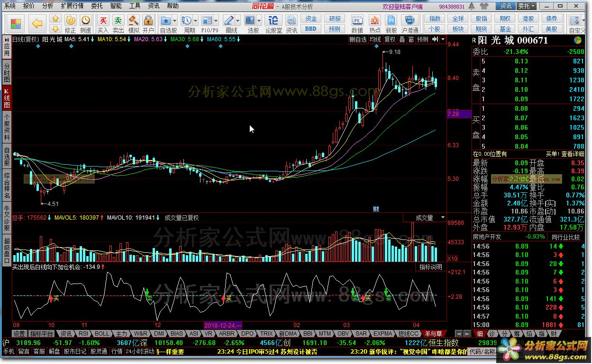Toggle 复权 price adjustment
Image resolution: width=592 pixels, height=364 pixels.
390,40
